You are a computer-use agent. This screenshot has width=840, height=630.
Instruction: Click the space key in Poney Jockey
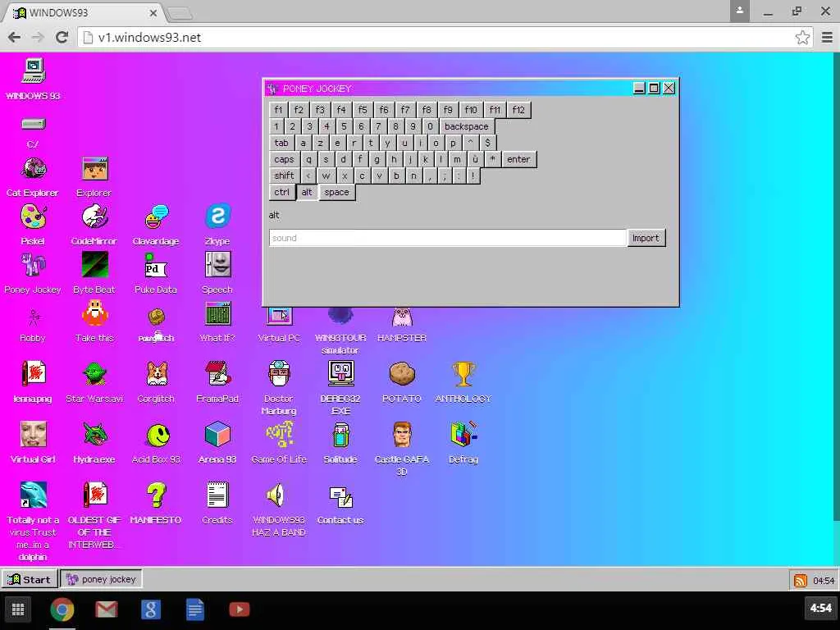(x=336, y=192)
